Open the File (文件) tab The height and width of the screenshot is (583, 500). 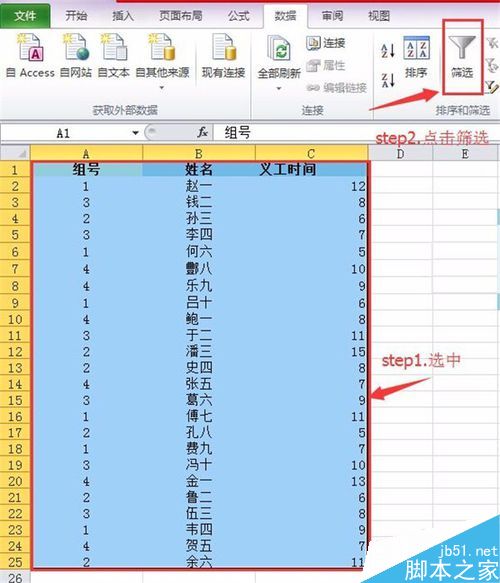tap(25, 16)
